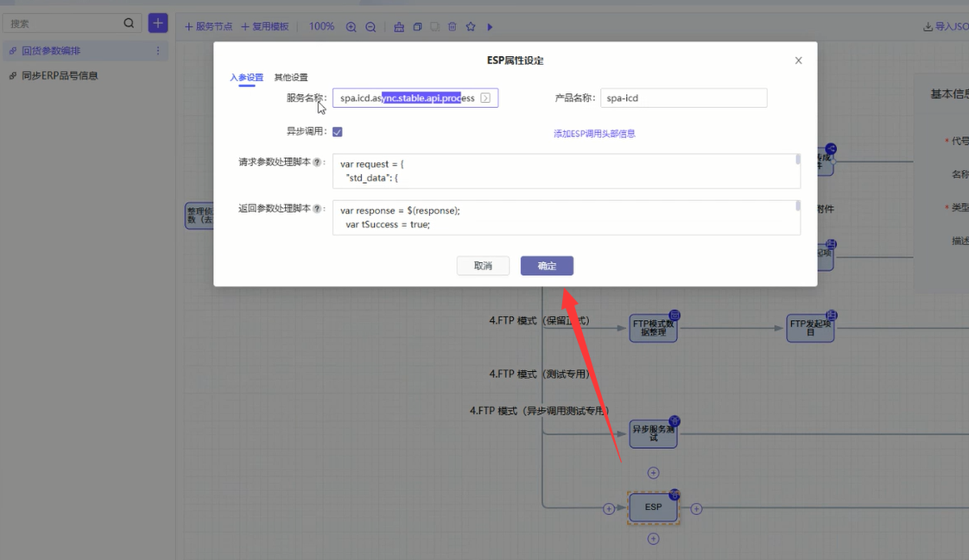969x560 pixels.
Task: Click the trash delete icon in toolbar
Action: (x=453, y=27)
